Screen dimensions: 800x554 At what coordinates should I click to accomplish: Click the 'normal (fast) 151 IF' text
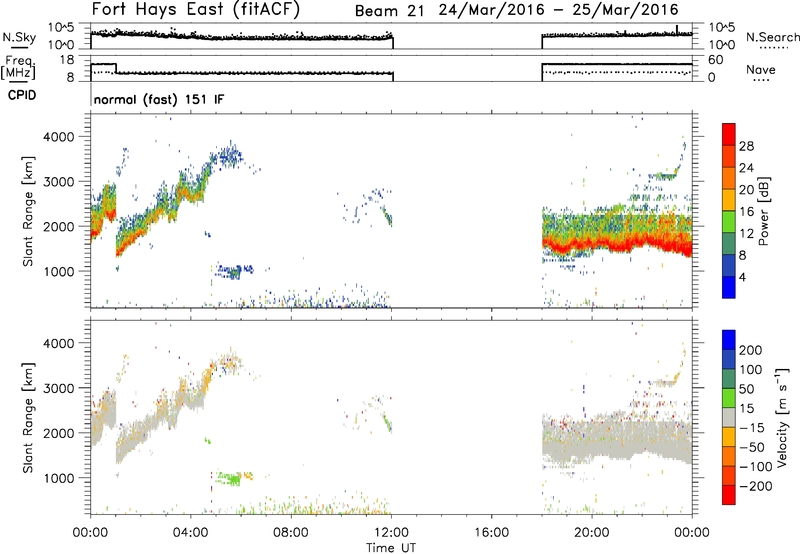(159, 99)
